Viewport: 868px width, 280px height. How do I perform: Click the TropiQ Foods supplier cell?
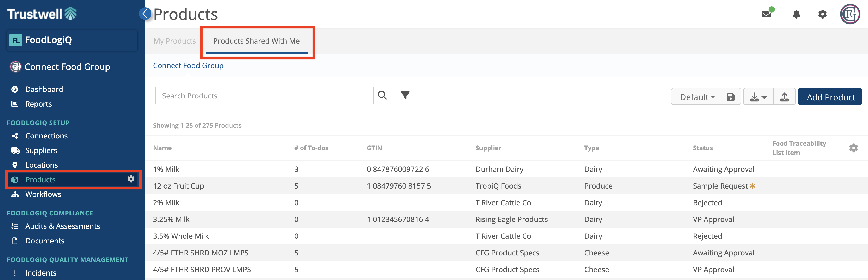498,186
